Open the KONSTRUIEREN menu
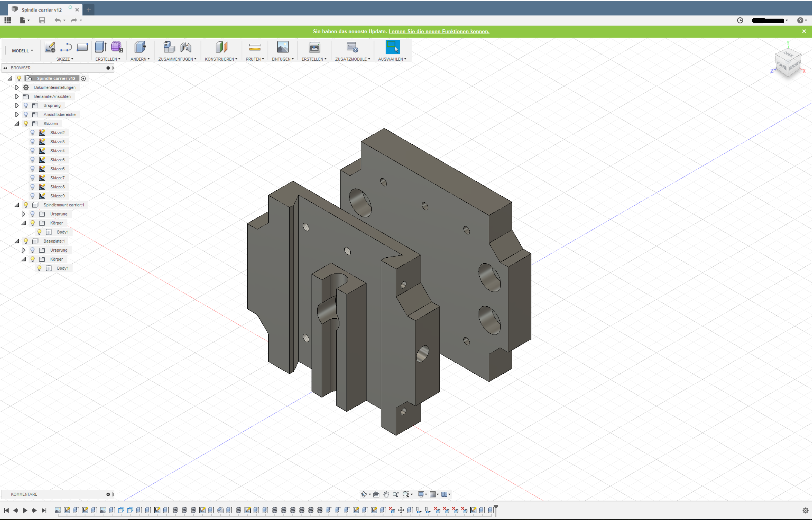This screenshot has height=520, width=812. click(x=221, y=59)
